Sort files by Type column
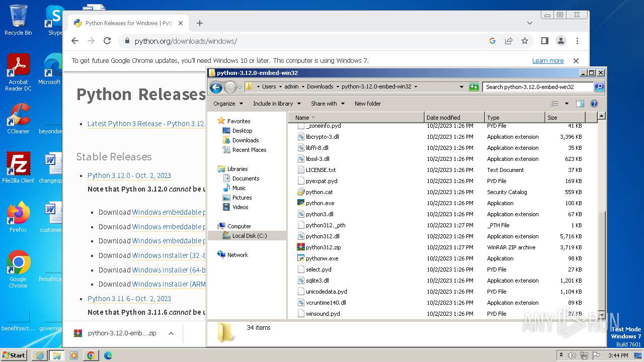The height and width of the screenshot is (362, 644). pos(515,118)
